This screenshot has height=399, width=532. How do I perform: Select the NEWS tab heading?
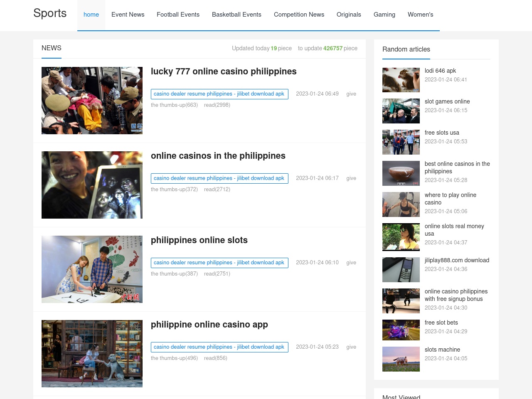[52, 48]
